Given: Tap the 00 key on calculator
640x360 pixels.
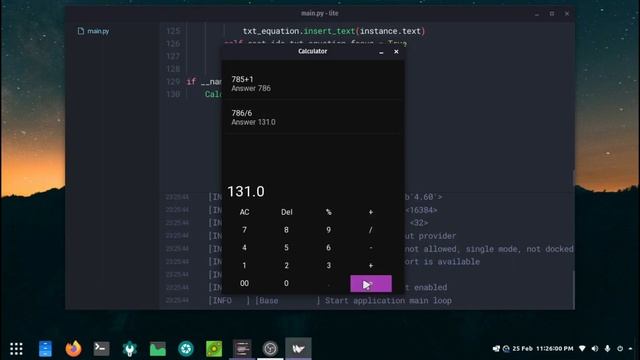Looking at the screenshot, I should 244,283.
